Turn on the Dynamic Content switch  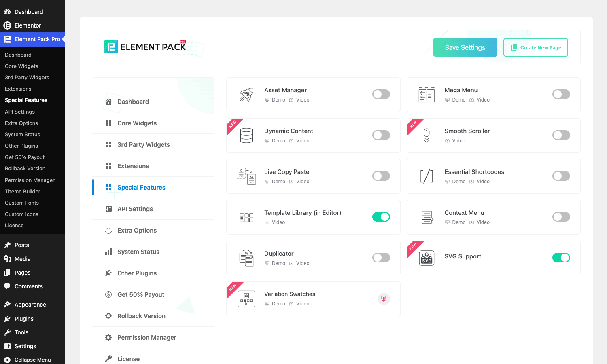tap(381, 135)
